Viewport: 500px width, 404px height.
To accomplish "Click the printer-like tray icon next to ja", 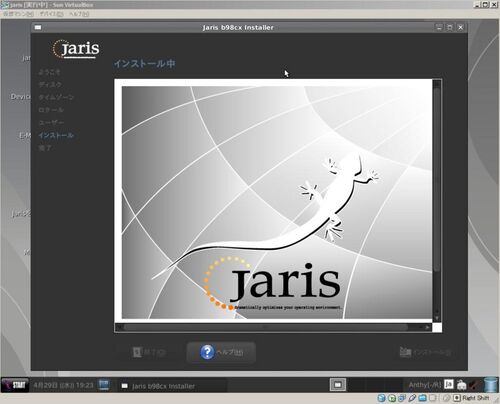I will (x=462, y=385).
